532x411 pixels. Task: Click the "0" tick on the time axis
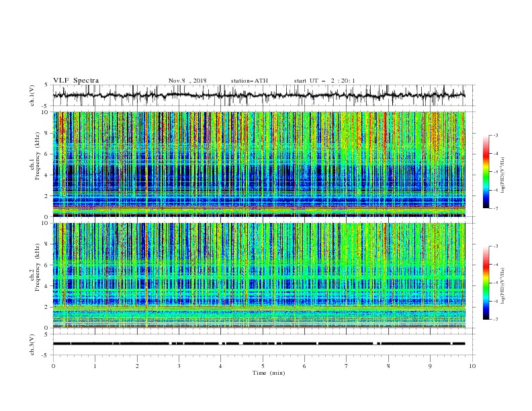[53, 366]
